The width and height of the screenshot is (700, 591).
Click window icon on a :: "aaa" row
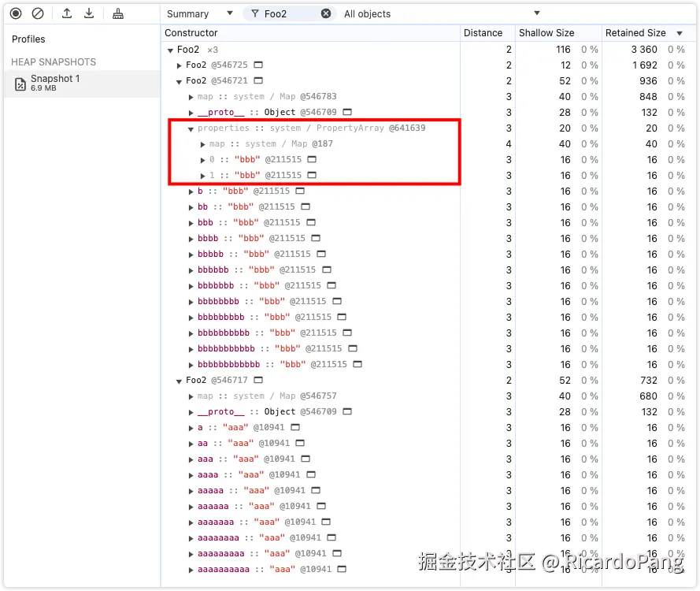click(295, 427)
